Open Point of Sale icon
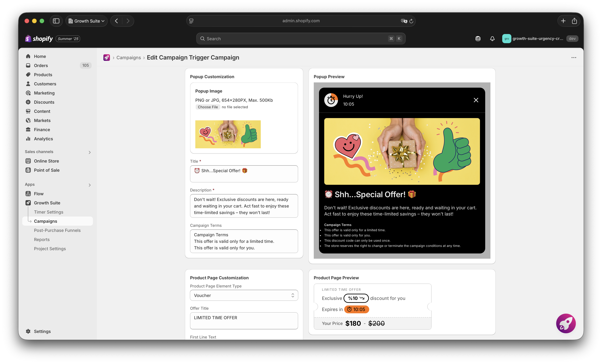Image resolution: width=602 pixels, height=364 pixels. coord(28,170)
